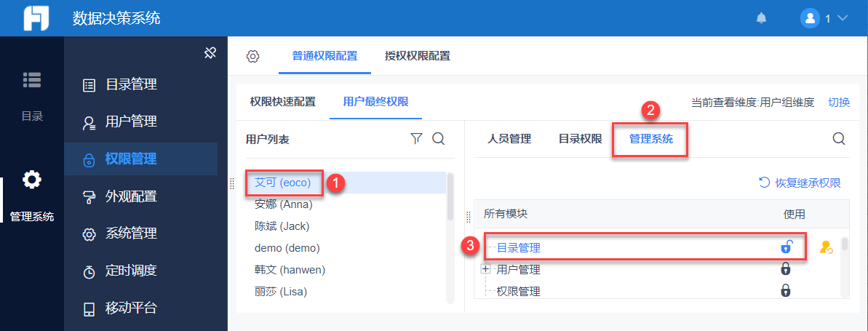Screen dimensions: 868x331
Task: Toggle the lock for 用户管理 module
Action: [786, 269]
